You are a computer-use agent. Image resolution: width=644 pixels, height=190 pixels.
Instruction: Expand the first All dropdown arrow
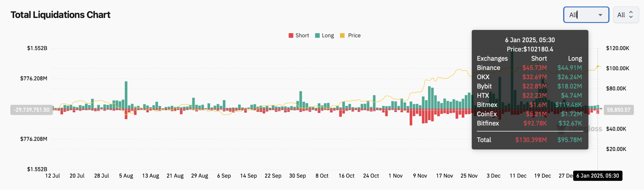pos(600,15)
